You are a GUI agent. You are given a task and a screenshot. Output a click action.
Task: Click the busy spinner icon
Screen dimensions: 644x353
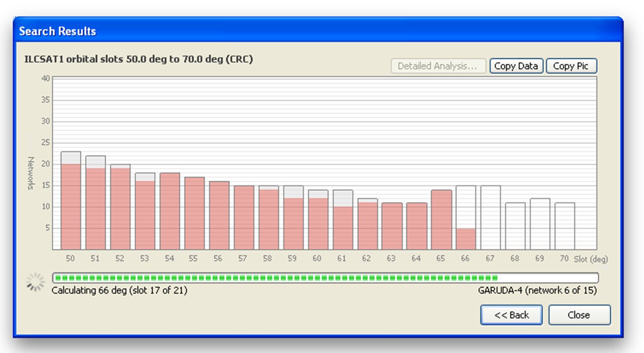[35, 282]
